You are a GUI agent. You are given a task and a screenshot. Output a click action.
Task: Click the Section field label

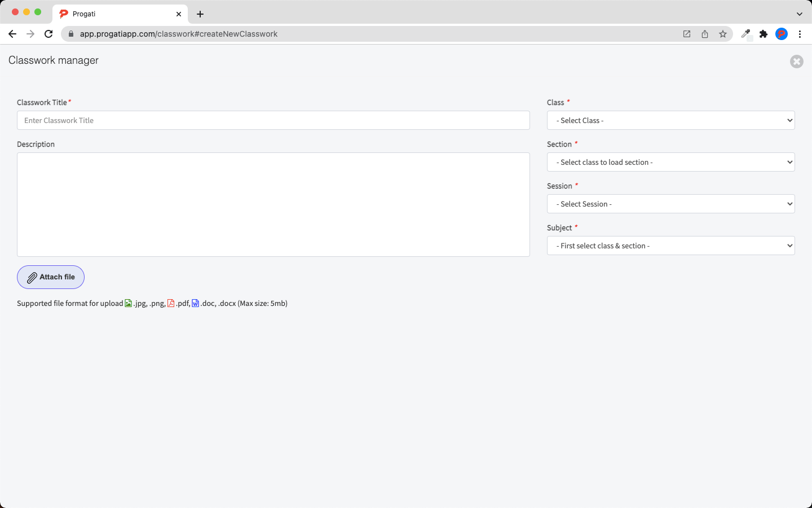(x=559, y=144)
